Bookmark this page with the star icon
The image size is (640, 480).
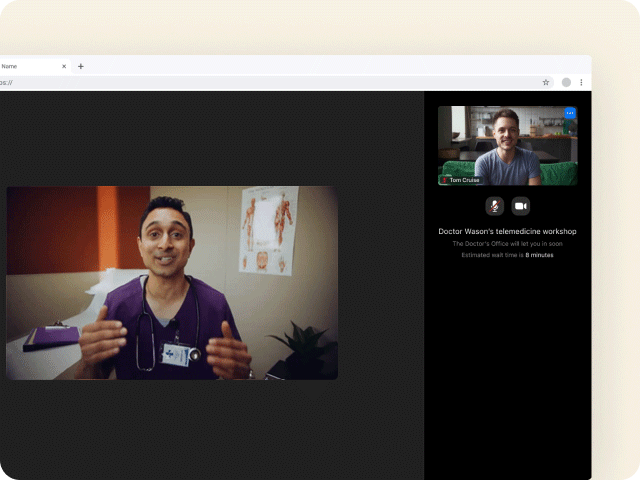546,82
